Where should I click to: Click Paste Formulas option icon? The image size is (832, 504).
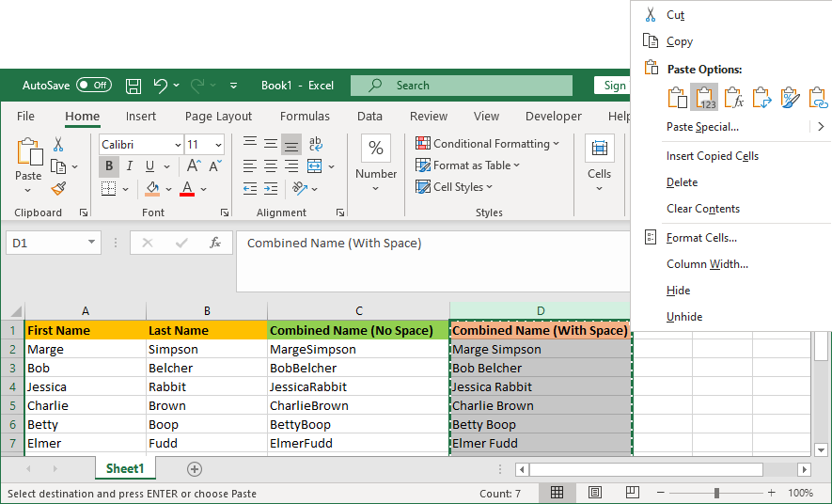(x=733, y=98)
